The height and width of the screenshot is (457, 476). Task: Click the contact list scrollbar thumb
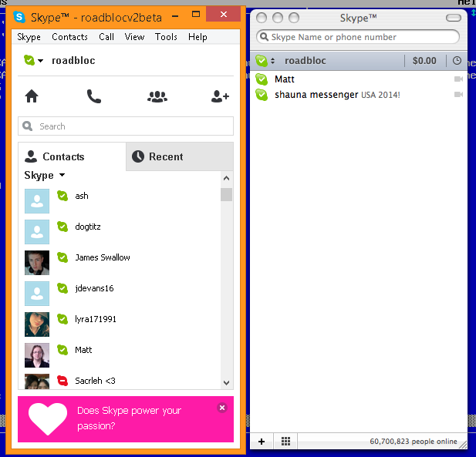(227, 195)
